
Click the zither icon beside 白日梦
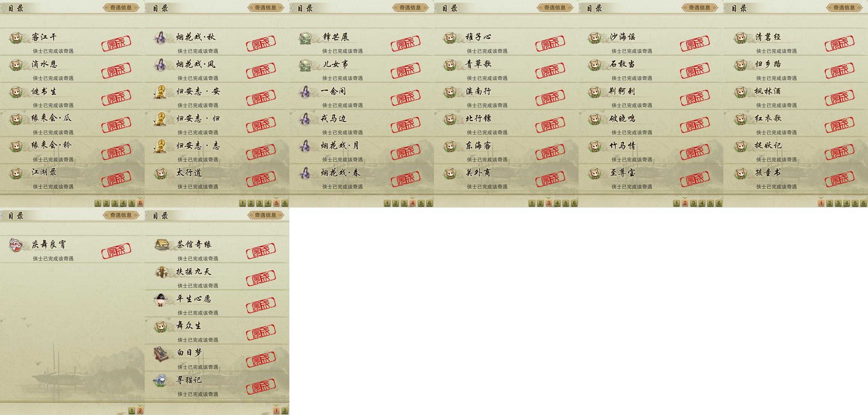(161, 354)
